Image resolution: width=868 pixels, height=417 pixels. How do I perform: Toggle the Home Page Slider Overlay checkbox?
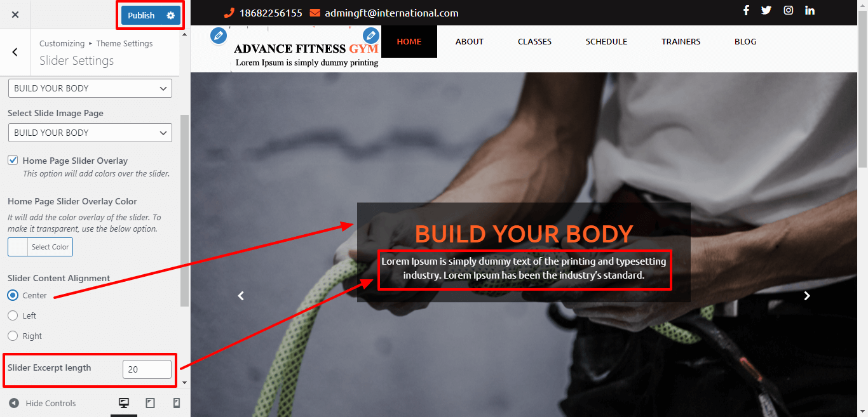[x=13, y=161]
